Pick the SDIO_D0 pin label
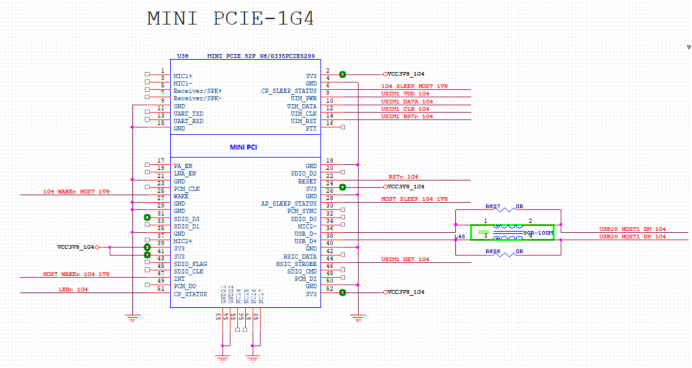 coord(304,219)
